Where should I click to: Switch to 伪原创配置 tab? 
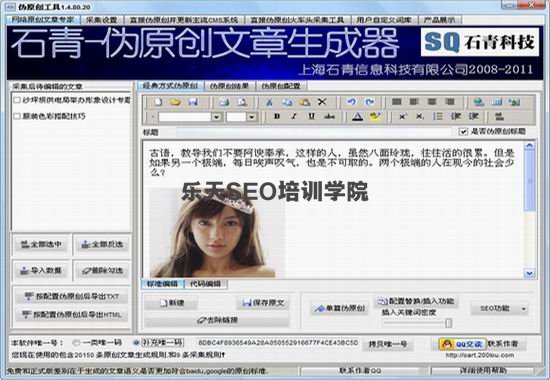point(281,86)
